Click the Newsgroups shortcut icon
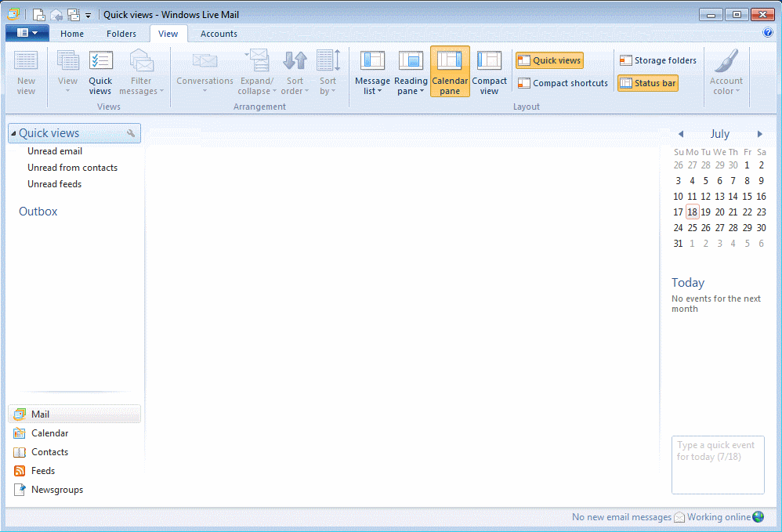782x532 pixels. pyautogui.click(x=20, y=490)
